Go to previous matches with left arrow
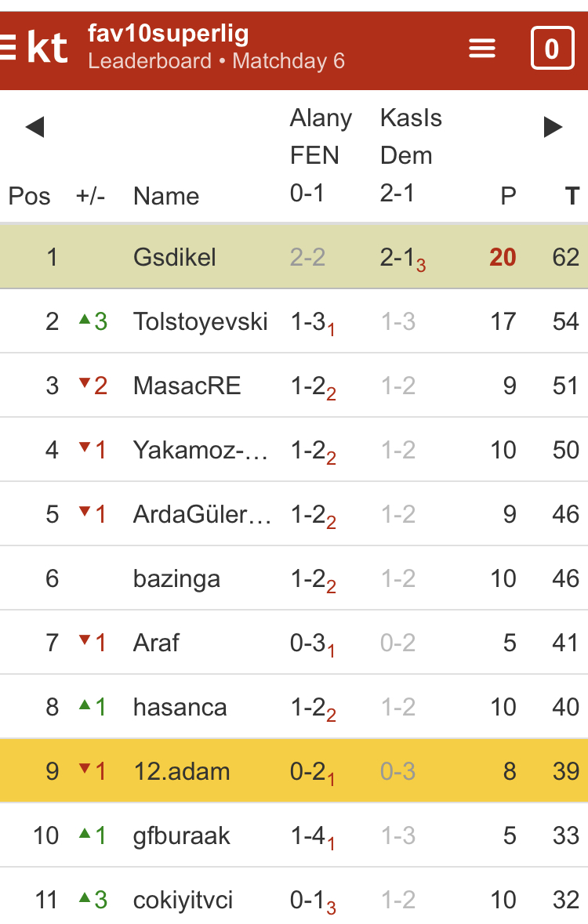The image size is (588, 924). tap(34, 127)
